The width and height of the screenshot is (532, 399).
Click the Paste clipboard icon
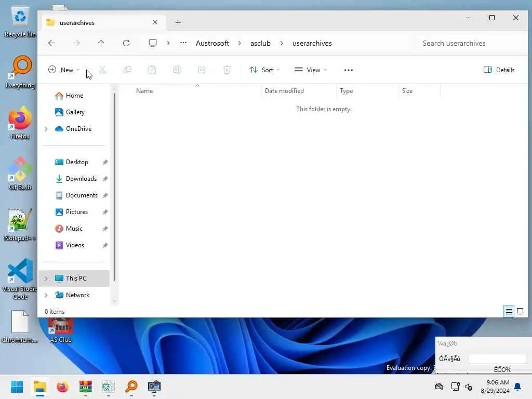click(152, 70)
